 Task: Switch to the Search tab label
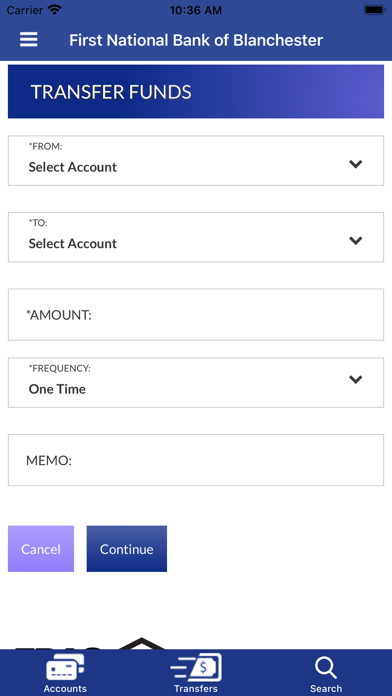pos(326,688)
